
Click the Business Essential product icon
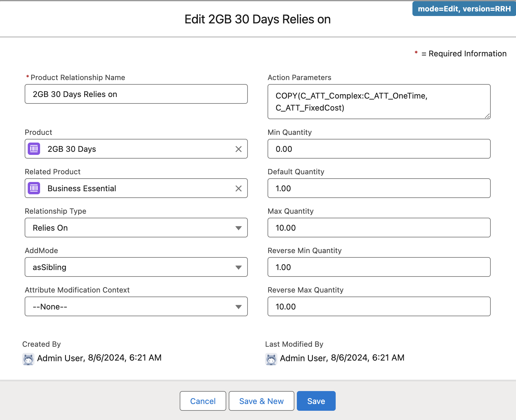pyautogui.click(x=34, y=188)
